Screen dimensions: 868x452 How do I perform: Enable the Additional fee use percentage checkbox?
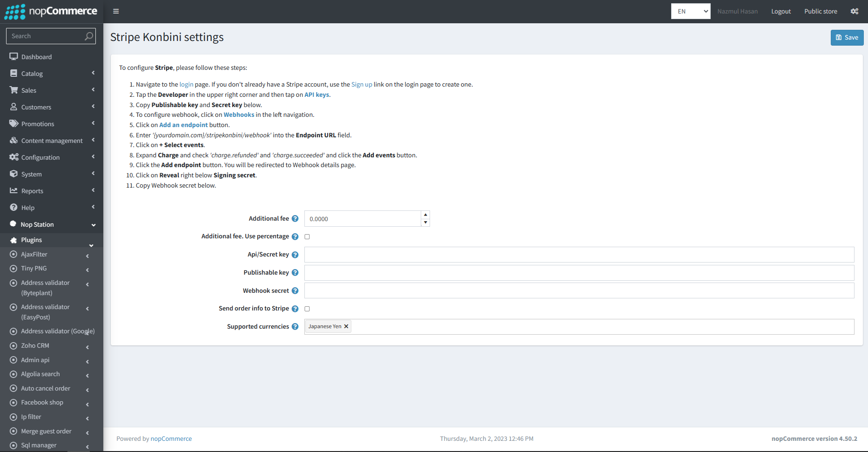(307, 236)
